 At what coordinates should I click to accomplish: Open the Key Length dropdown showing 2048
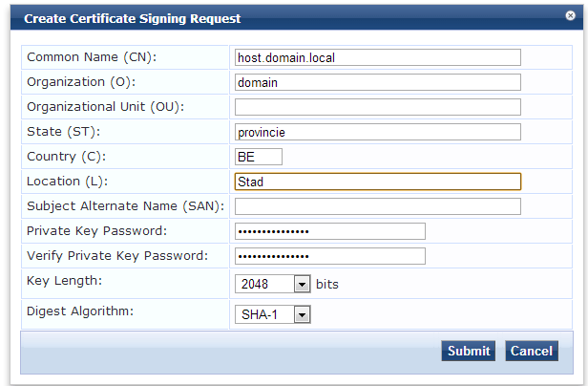274,284
